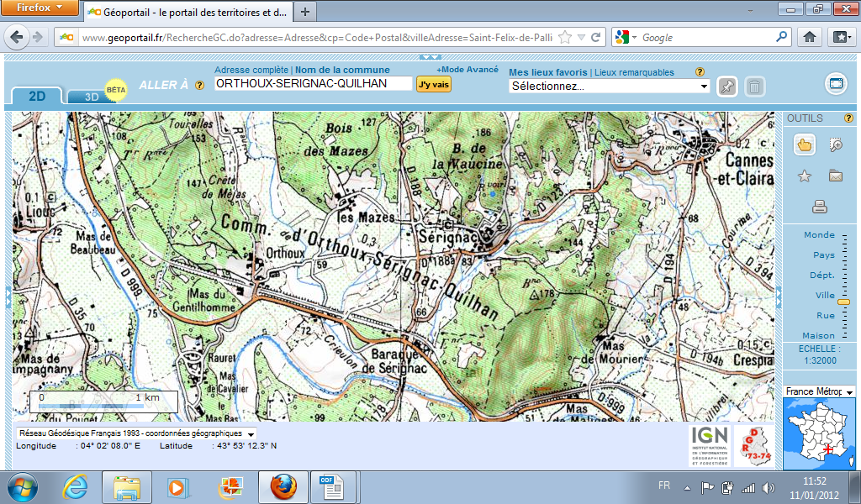Click the taskbar clock showing 11:52

[814, 487]
